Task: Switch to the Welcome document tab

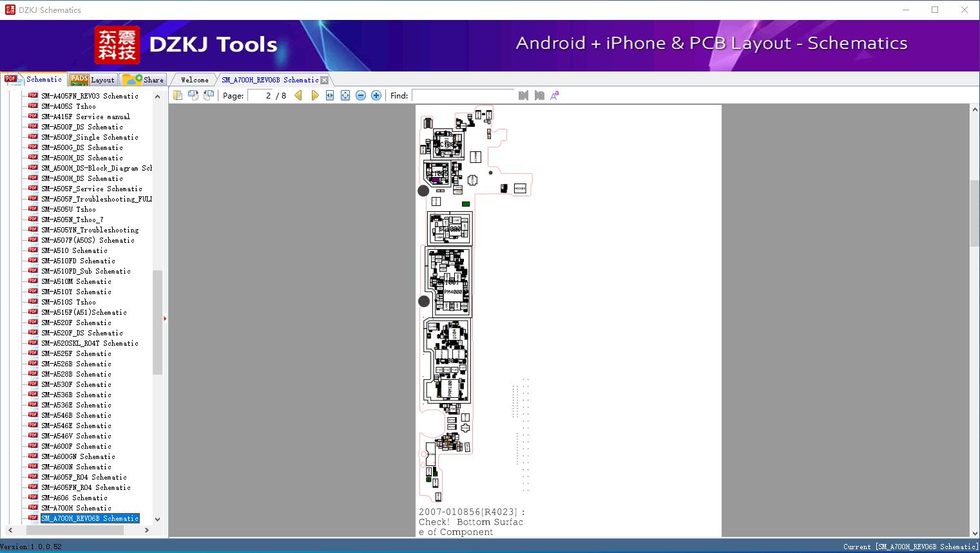Action: 195,80
